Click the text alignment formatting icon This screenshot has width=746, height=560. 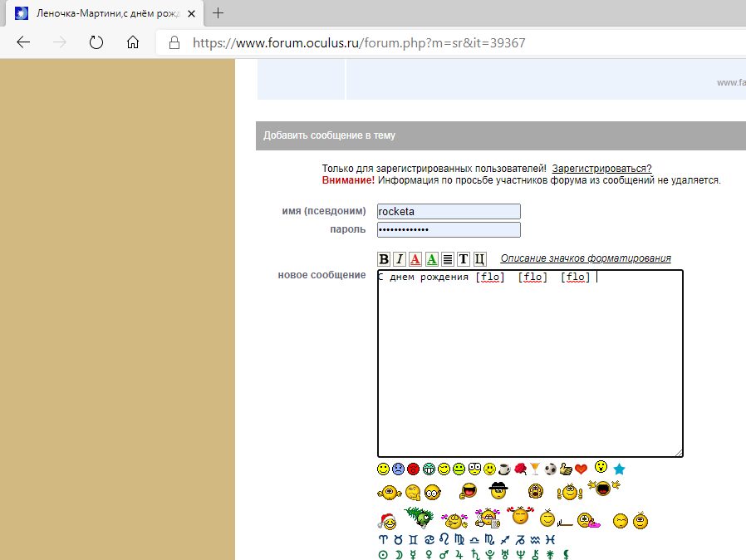point(447,259)
